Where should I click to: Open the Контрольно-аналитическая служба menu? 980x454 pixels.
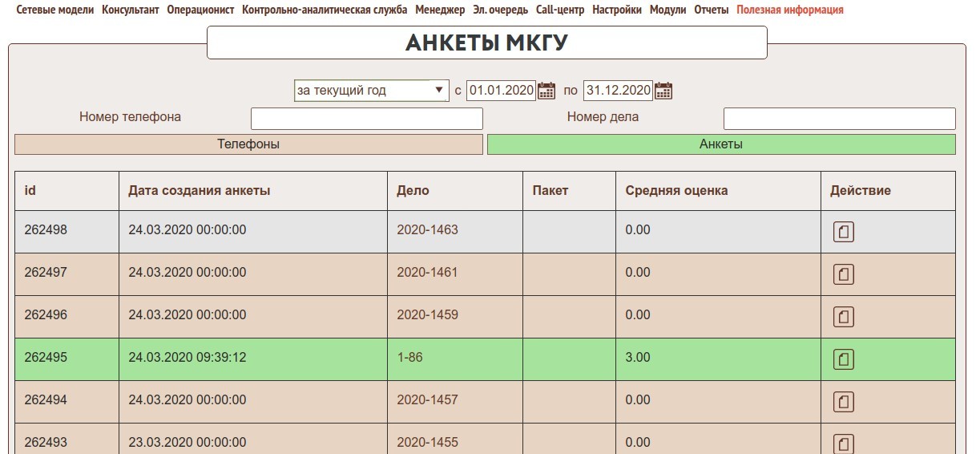click(x=325, y=10)
